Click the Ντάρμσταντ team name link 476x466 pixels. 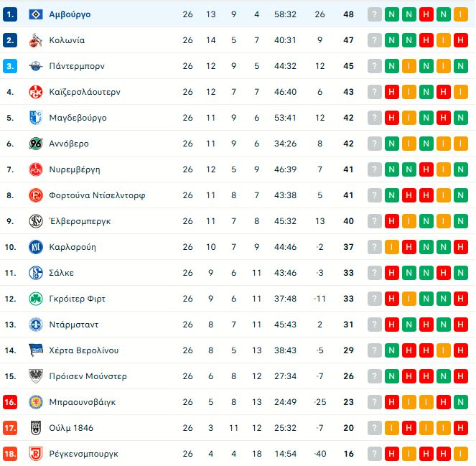[x=74, y=325]
